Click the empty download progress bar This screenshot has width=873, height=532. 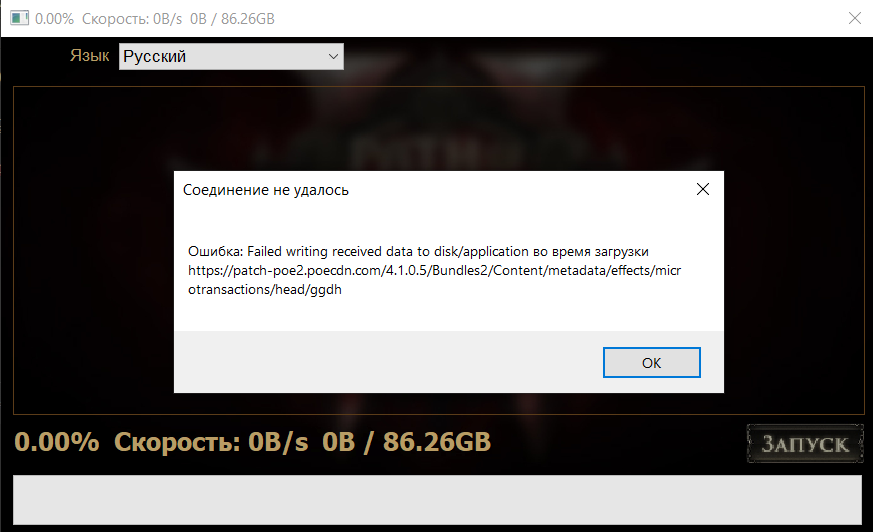click(x=437, y=500)
